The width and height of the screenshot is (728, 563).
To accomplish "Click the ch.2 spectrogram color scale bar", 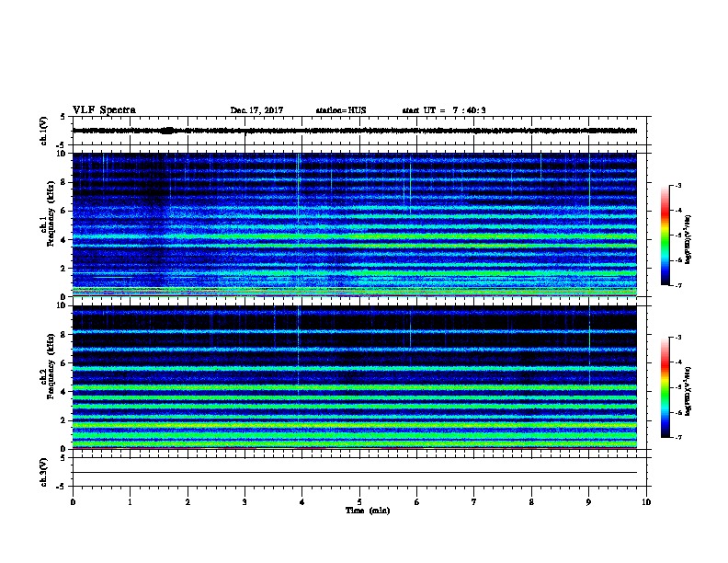I will [x=665, y=387].
